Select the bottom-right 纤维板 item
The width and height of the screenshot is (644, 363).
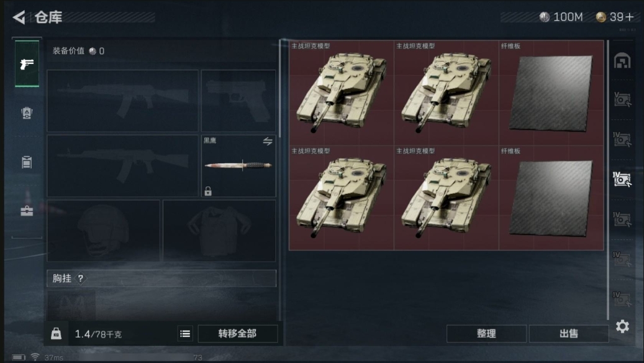(551, 198)
